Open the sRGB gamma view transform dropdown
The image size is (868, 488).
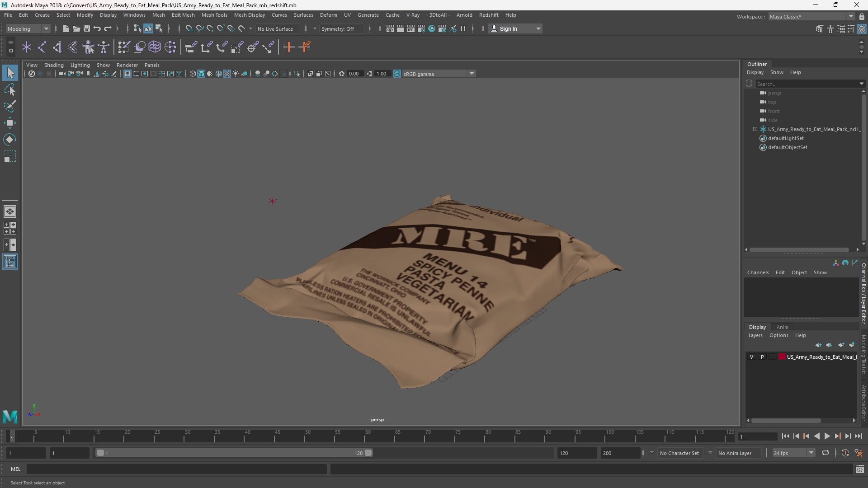pyautogui.click(x=438, y=74)
